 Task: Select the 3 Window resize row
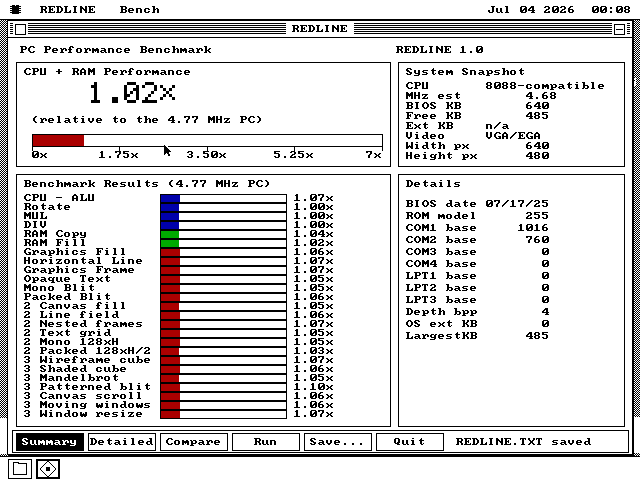pyautogui.click(x=83, y=414)
